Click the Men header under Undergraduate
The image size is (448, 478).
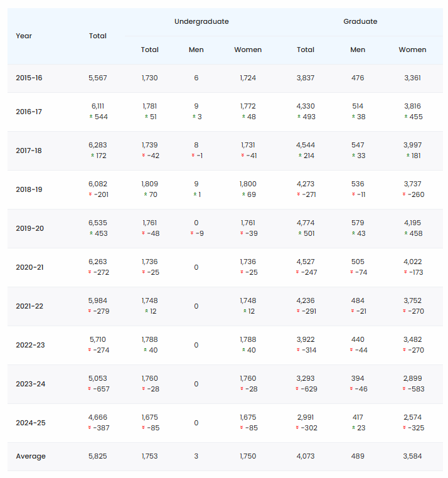[x=196, y=50]
